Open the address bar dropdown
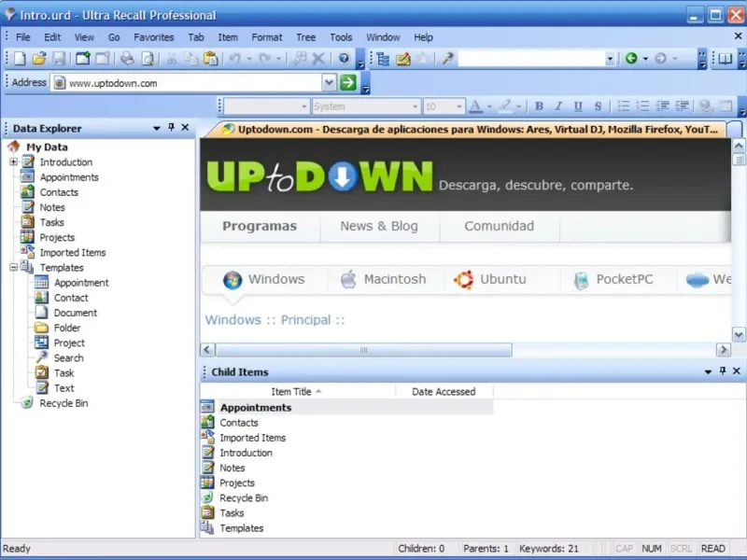This screenshot has height=560, width=747. (329, 82)
